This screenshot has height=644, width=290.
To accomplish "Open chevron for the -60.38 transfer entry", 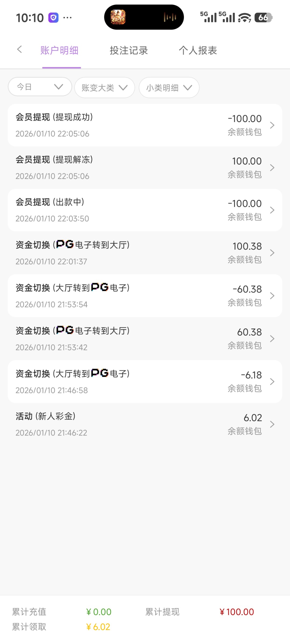I will pyautogui.click(x=272, y=296).
